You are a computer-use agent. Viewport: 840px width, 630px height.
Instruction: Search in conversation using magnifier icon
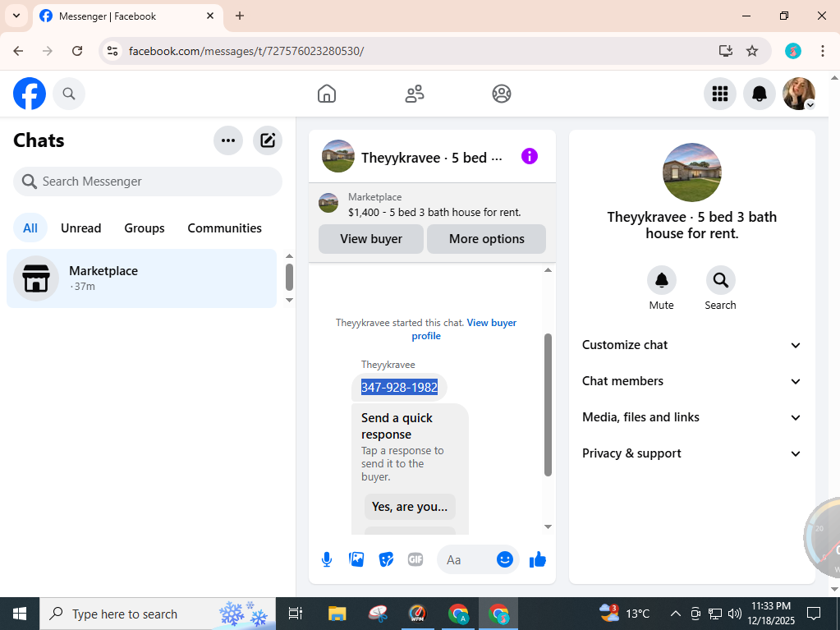(721, 280)
